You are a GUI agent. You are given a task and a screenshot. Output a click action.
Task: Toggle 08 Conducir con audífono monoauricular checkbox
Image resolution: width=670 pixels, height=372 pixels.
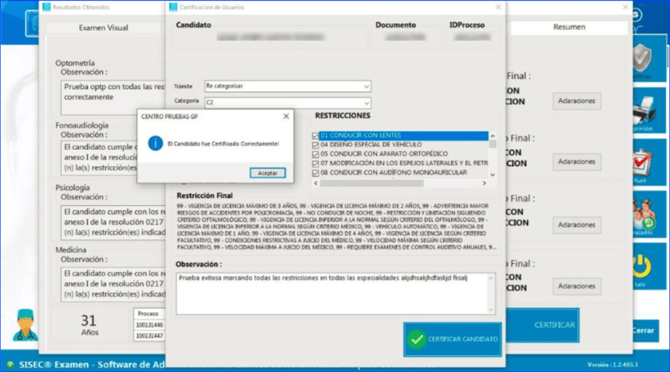point(315,173)
